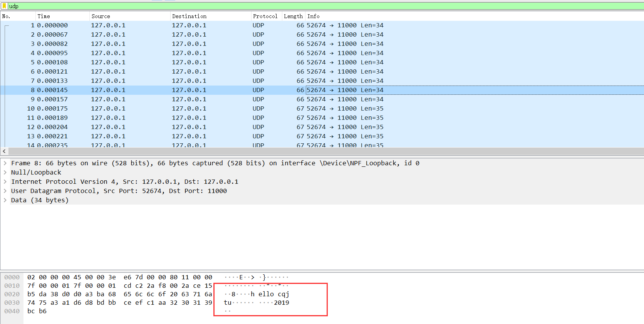
Task: Select packet 11 at time 0.000189
Action: [x=322, y=118]
